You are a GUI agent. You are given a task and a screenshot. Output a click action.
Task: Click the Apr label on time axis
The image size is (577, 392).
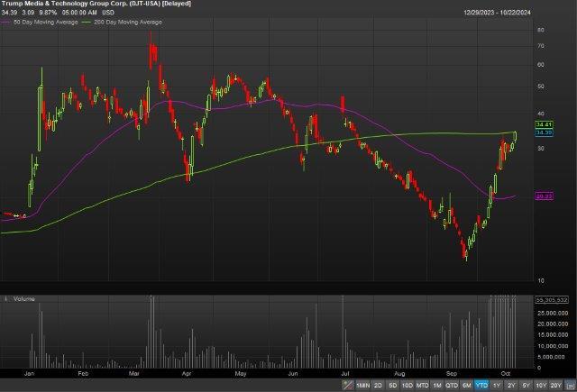tap(187, 373)
